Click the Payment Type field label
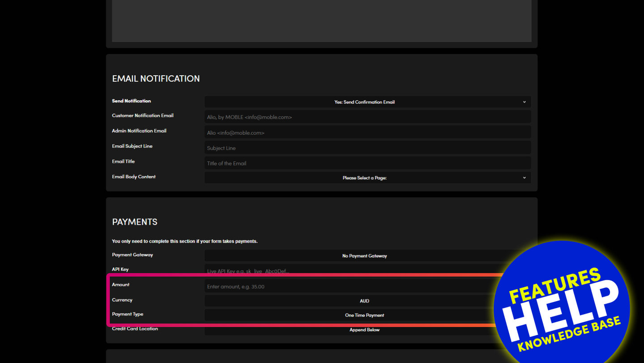Screen dimensions: 644x363 pyautogui.click(x=128, y=314)
